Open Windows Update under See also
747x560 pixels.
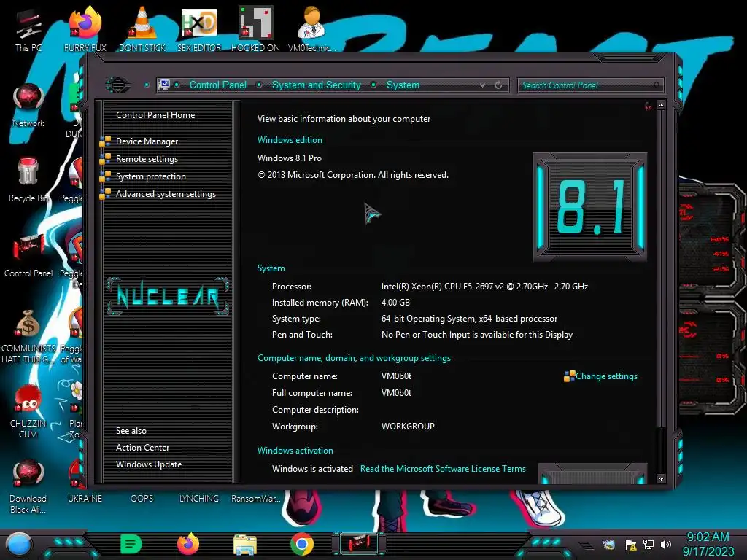[x=149, y=464]
